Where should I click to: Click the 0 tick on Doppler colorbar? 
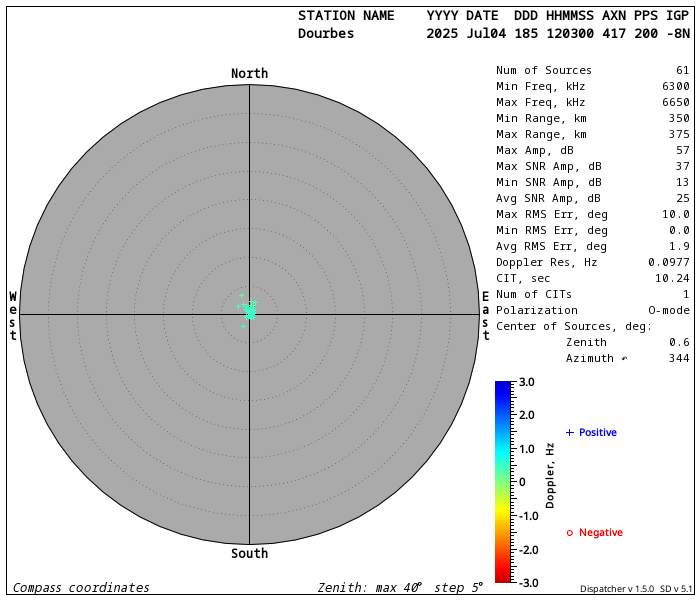[x=522, y=482]
